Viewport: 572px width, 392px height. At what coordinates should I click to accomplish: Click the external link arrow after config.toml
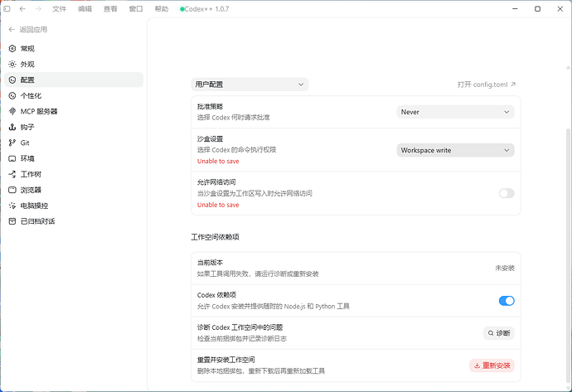click(513, 85)
